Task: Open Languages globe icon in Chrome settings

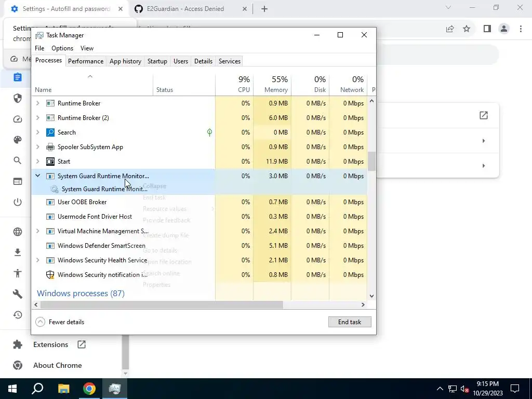Action: (18, 232)
